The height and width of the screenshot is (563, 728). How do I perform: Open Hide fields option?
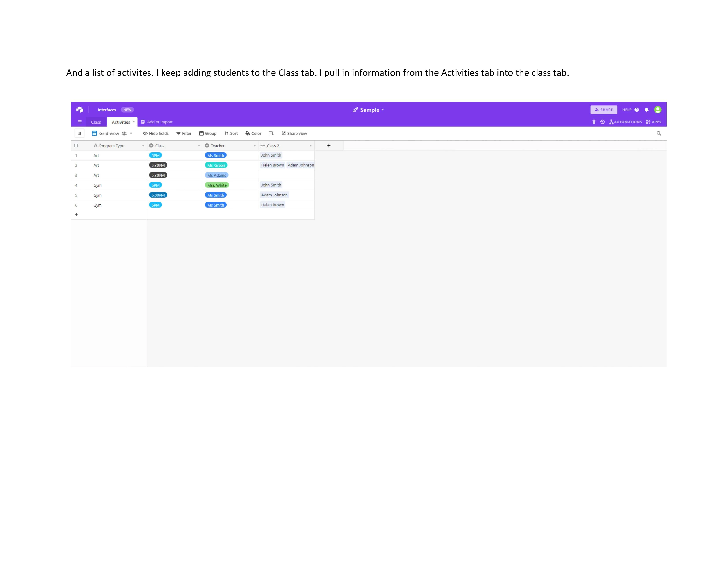[156, 133]
